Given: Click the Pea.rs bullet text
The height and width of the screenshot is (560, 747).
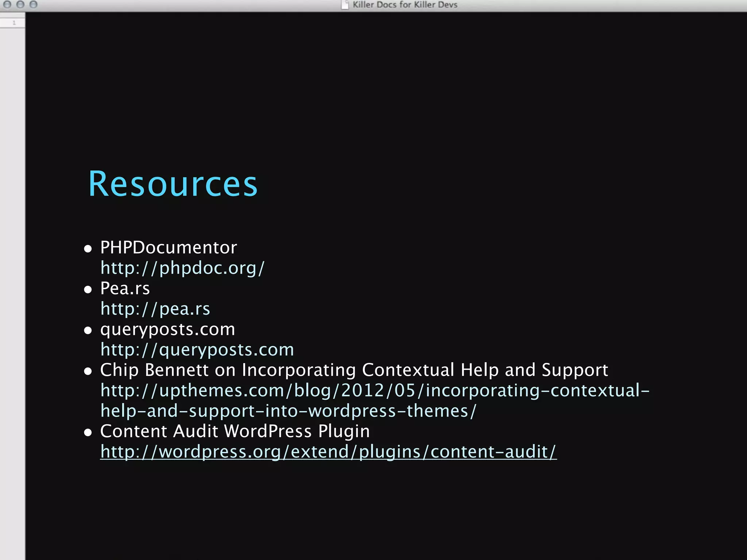Looking at the screenshot, I should pos(125,288).
